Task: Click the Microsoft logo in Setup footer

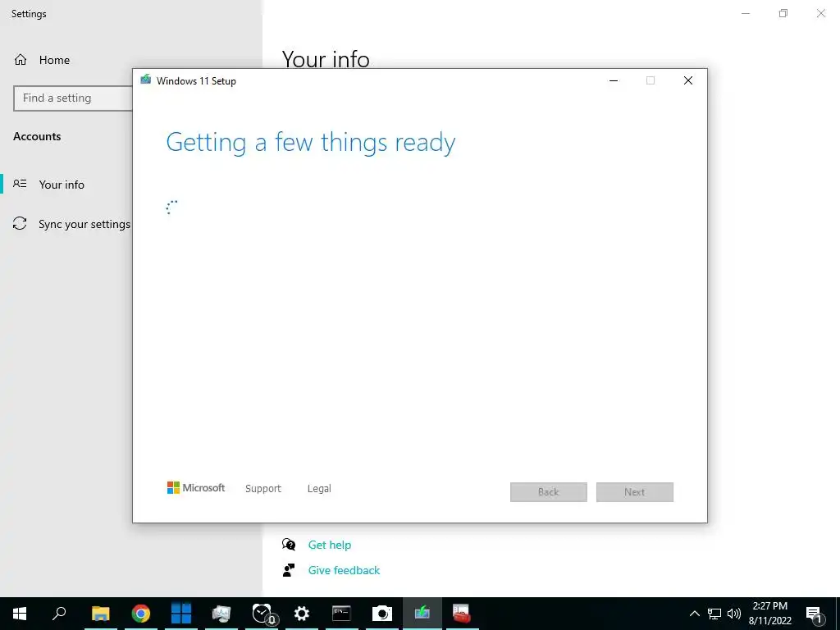Action: point(196,487)
